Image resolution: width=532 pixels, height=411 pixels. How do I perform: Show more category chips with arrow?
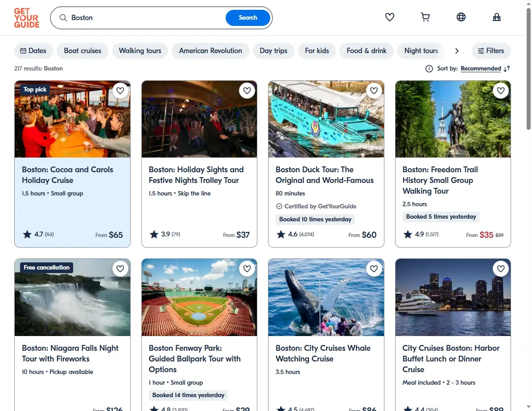457,50
